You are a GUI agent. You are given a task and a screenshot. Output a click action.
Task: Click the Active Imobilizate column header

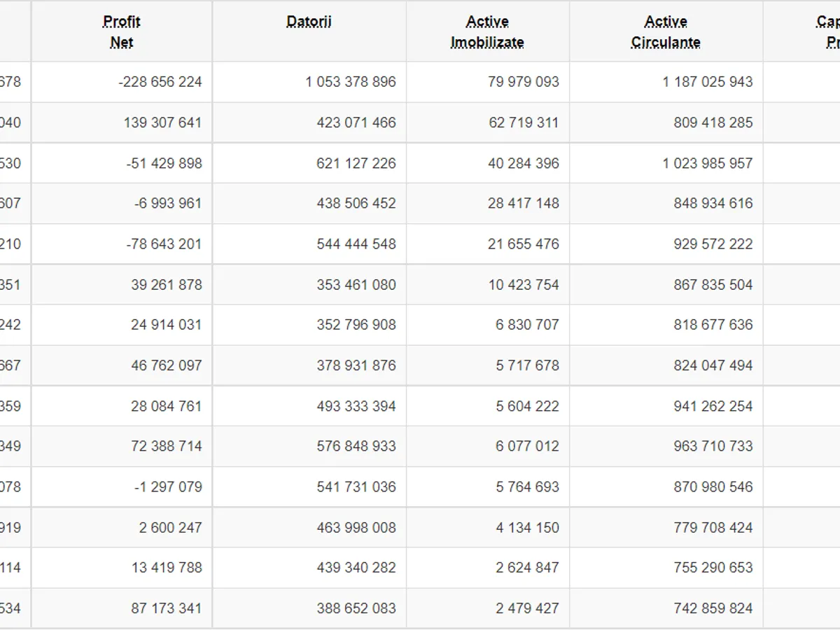[487, 32]
